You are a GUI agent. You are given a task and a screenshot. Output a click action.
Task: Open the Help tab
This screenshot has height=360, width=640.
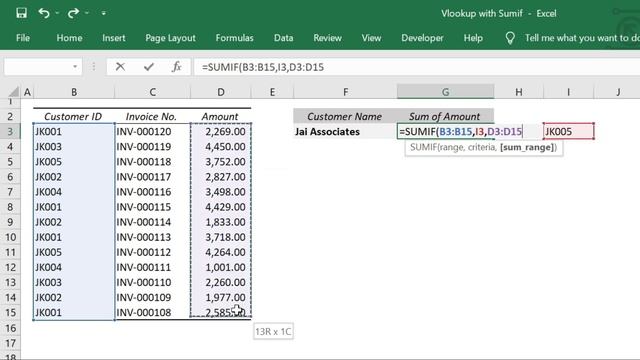[473, 38]
